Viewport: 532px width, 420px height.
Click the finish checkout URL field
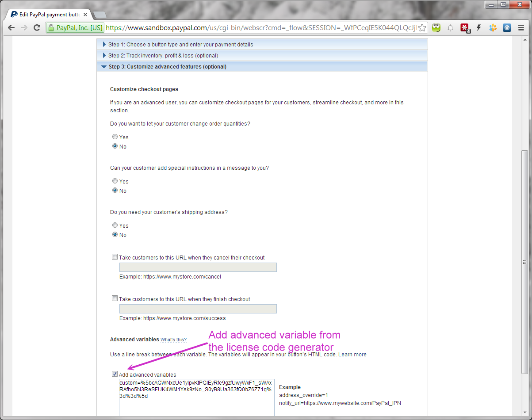click(x=198, y=309)
